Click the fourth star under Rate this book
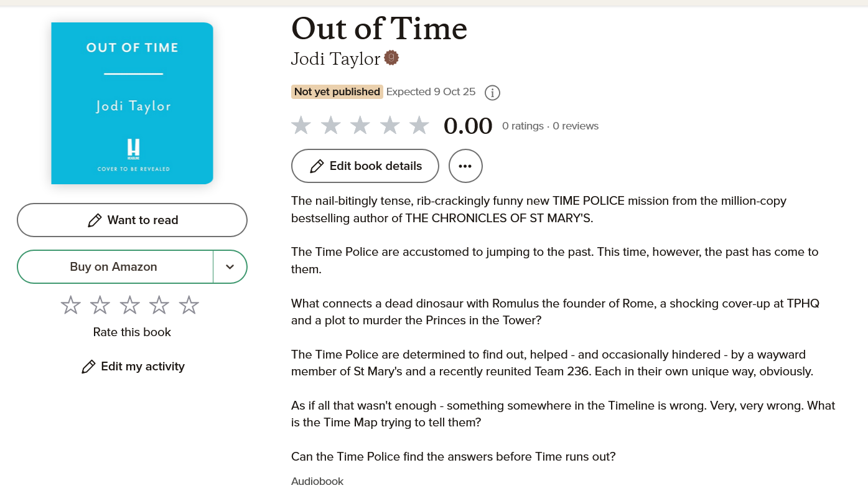The width and height of the screenshot is (868, 493). click(x=159, y=304)
